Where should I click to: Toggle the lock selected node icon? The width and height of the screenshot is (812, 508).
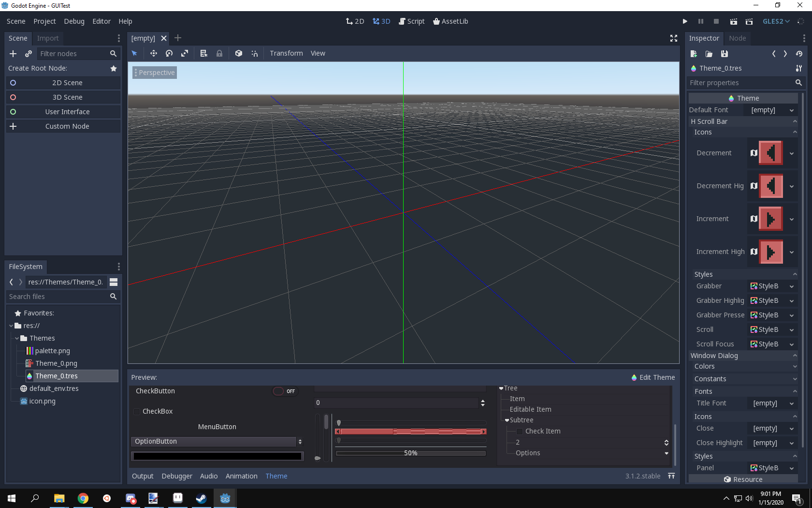(x=219, y=53)
